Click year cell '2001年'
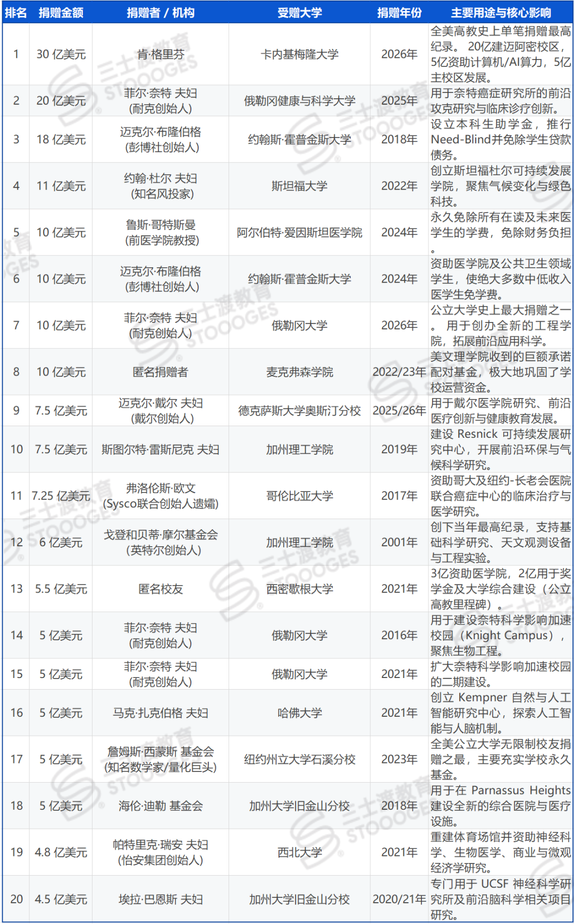Screen dimensions: 574x924 click(399, 542)
